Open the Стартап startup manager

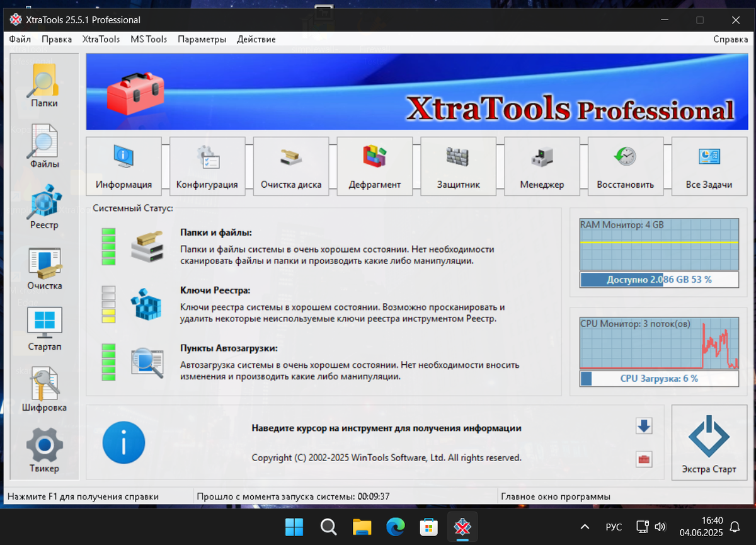click(x=44, y=330)
